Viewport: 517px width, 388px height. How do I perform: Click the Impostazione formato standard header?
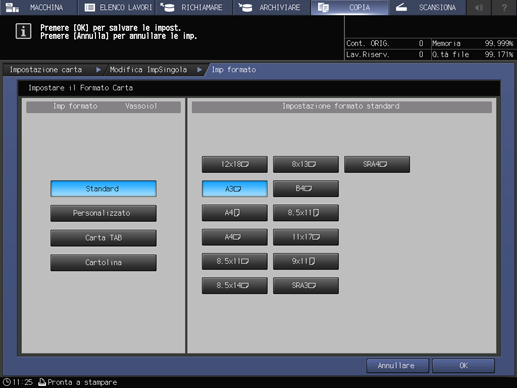click(342, 106)
